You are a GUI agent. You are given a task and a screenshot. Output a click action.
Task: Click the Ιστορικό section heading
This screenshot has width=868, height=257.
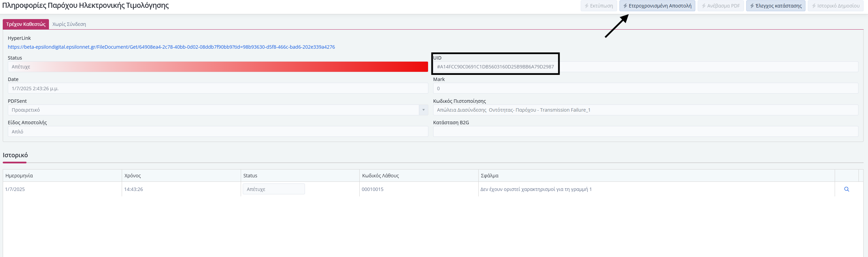15,155
